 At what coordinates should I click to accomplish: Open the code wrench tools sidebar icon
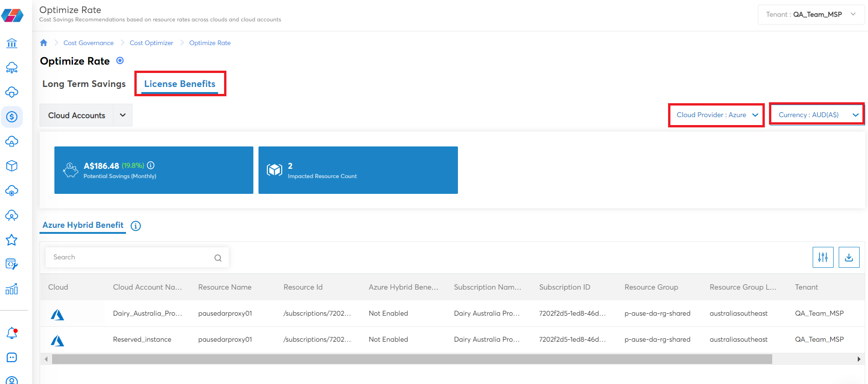[x=12, y=265]
